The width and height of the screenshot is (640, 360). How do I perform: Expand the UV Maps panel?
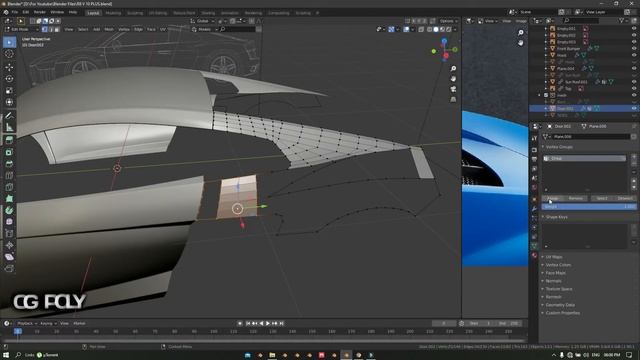tap(554, 257)
